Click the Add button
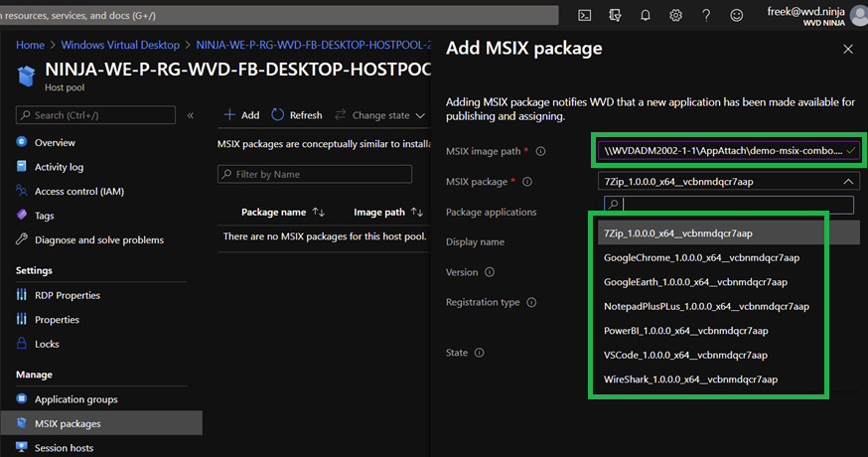868x457 pixels. coord(241,115)
